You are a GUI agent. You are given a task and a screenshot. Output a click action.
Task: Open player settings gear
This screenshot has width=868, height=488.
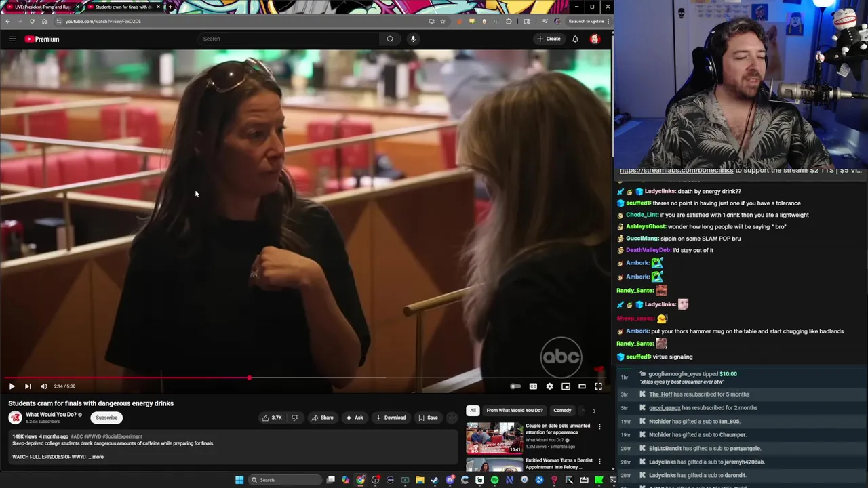[549, 386]
